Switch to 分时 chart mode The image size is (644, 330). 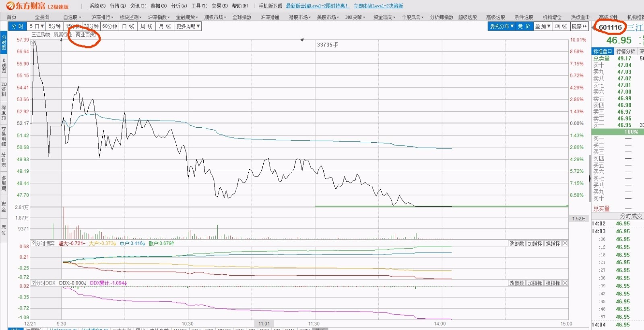point(17,26)
